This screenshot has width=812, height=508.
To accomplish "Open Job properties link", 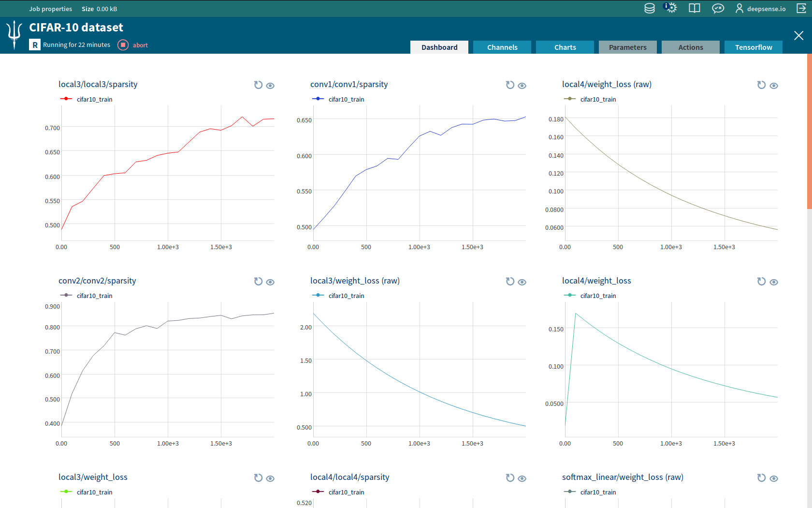I will pyautogui.click(x=50, y=9).
